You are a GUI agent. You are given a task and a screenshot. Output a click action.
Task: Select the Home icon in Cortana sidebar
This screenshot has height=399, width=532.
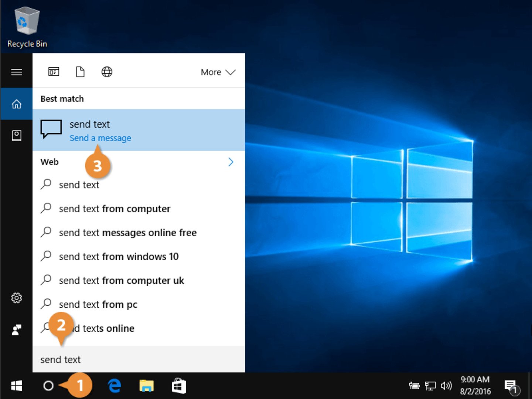(16, 104)
